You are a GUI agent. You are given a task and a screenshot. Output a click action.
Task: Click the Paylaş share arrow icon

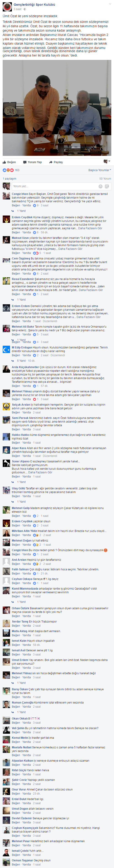pyautogui.click(x=51, y=162)
